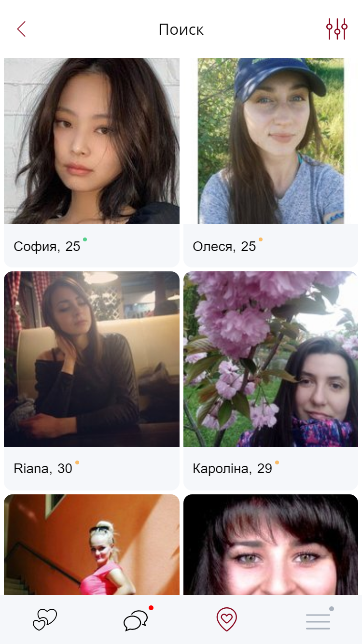This screenshot has width=362, height=644.
Task: Open Riana's profile photo in cafe
Action: (x=92, y=359)
